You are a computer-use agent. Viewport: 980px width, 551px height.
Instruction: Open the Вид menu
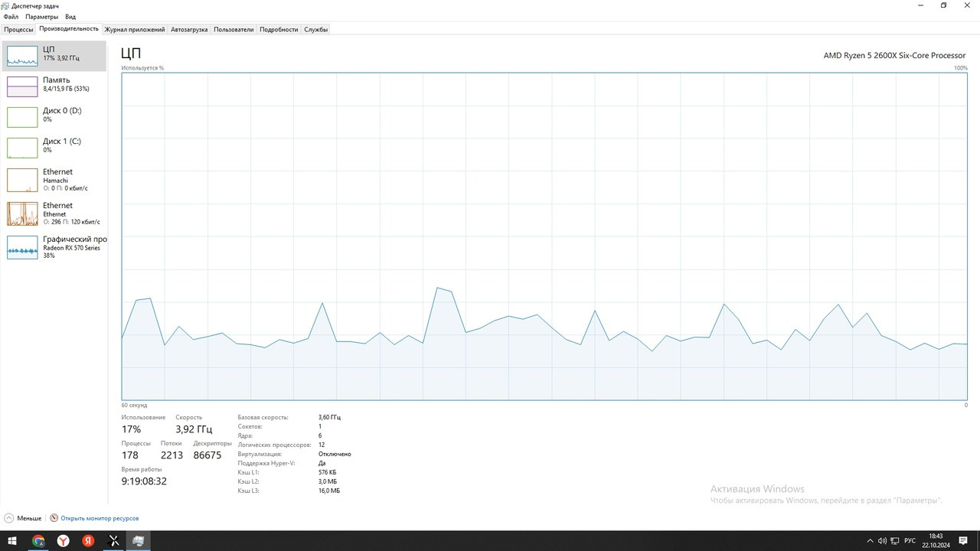[x=70, y=16]
